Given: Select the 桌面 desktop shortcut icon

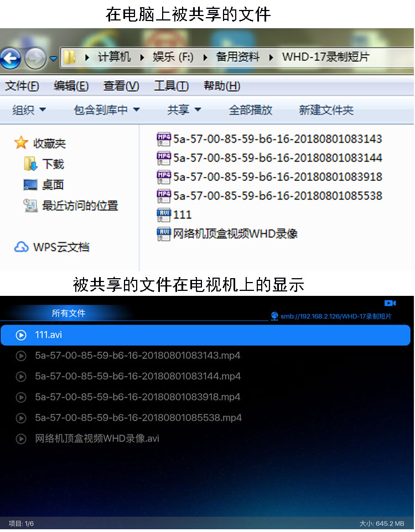Looking at the screenshot, I should coord(30,185).
